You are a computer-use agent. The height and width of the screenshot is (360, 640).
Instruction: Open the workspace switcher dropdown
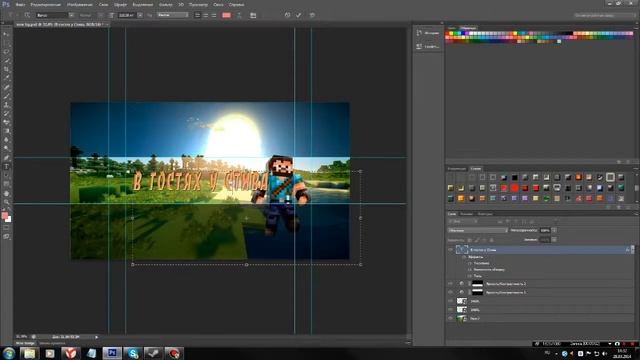tap(604, 15)
